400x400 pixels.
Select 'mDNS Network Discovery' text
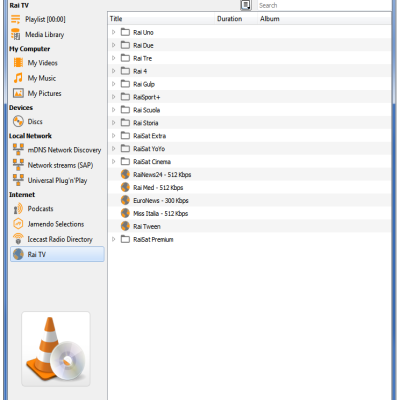(x=64, y=150)
